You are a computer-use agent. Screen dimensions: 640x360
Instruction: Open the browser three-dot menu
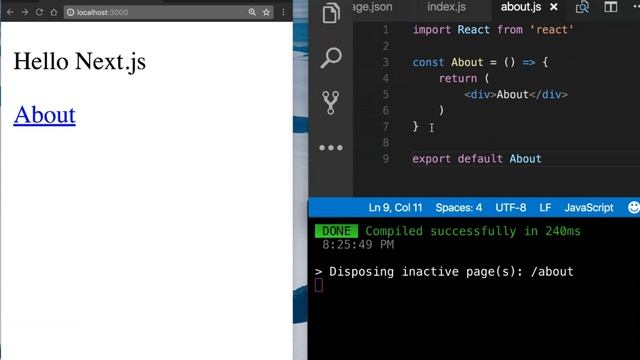(283, 12)
